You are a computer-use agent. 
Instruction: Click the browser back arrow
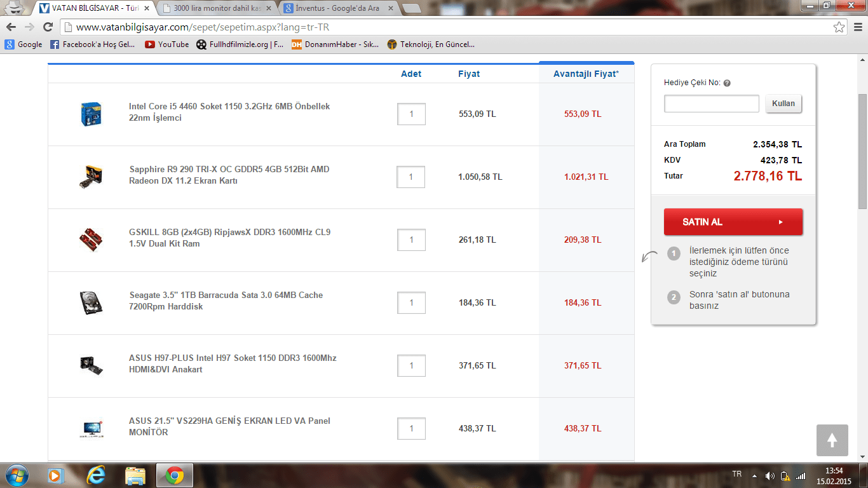11,27
